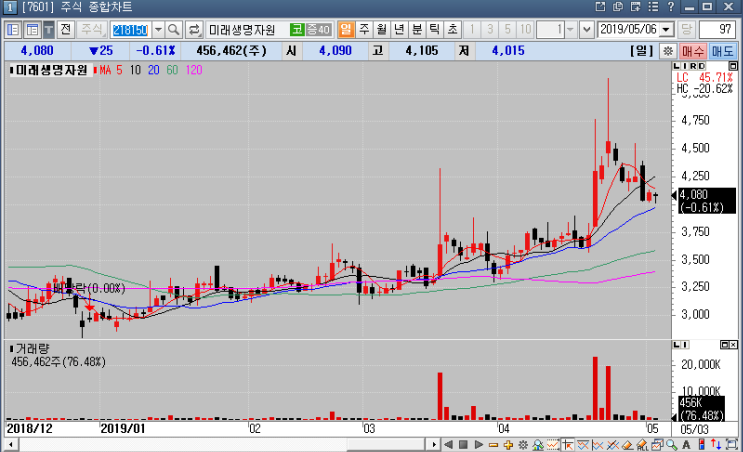
Task: Click the erase ALL drawings icon
Action: [x=642, y=445]
